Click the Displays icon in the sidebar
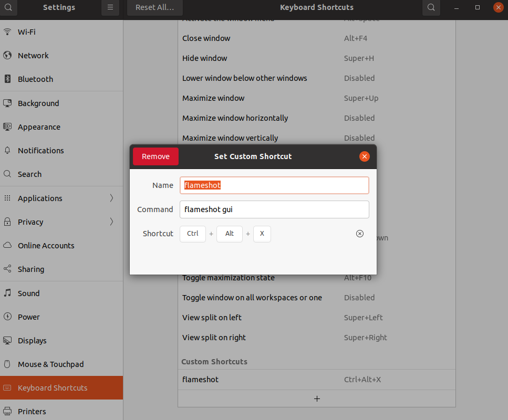This screenshot has width=508, height=420. coord(7,341)
